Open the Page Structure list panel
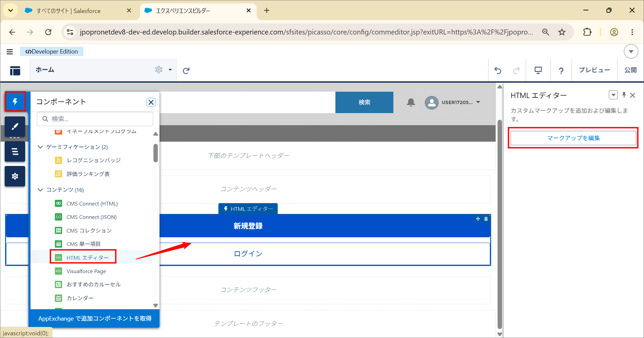This screenshot has height=338, width=644. (15, 151)
